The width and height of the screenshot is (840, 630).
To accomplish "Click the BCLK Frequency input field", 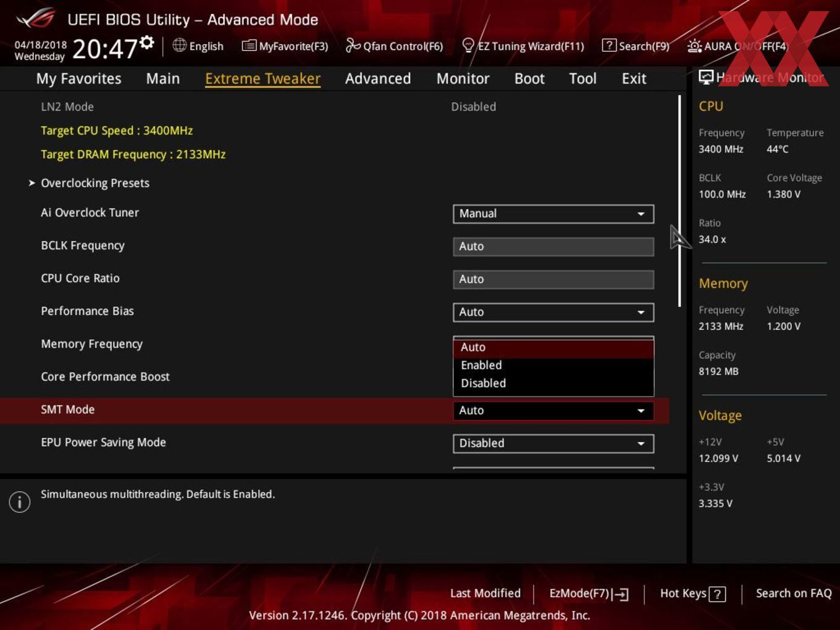I will click(553, 246).
